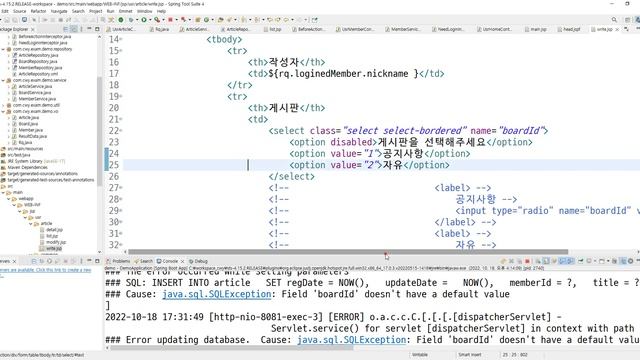Close the write.jsp editor tab
Image resolution: width=640 pixels, height=360 pixels.
click(617, 29)
